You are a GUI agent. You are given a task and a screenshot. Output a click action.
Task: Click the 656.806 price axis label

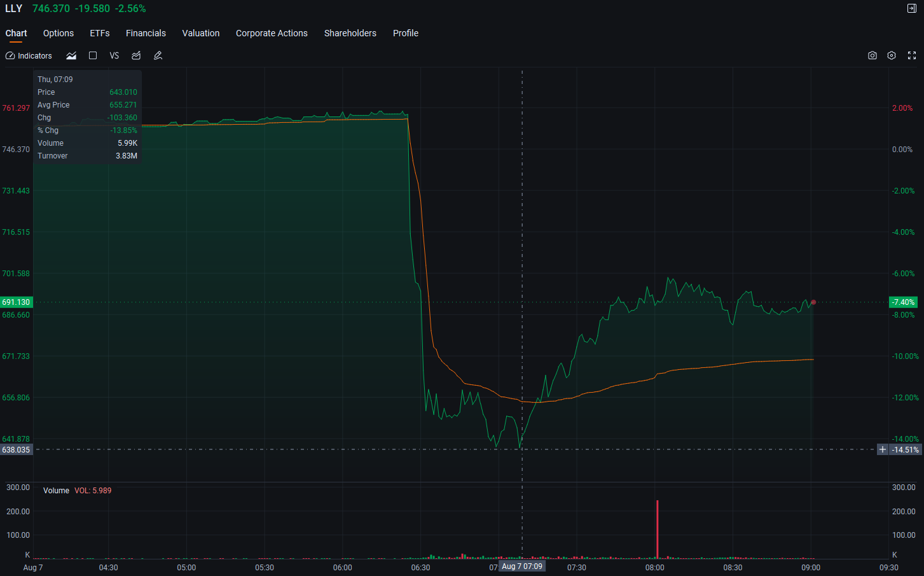(x=16, y=398)
